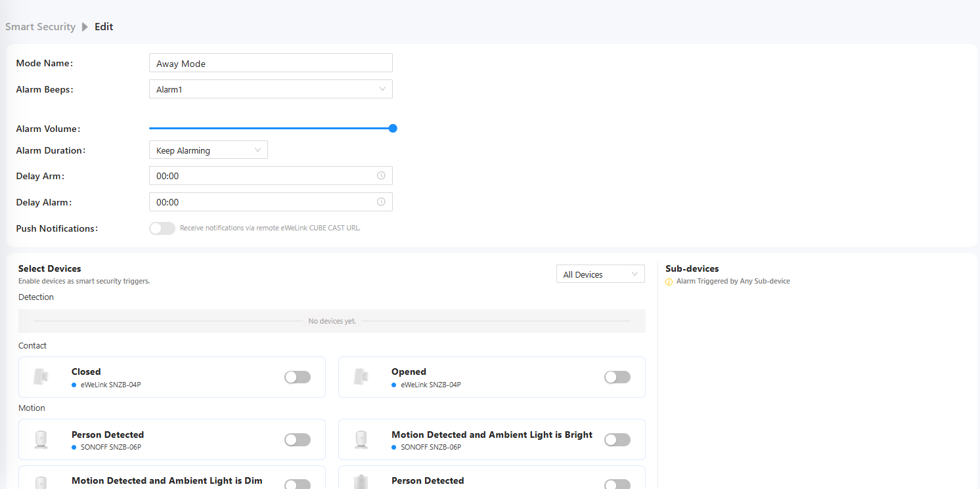
Task: Toggle the Closed contact trigger on
Action: coord(298,377)
